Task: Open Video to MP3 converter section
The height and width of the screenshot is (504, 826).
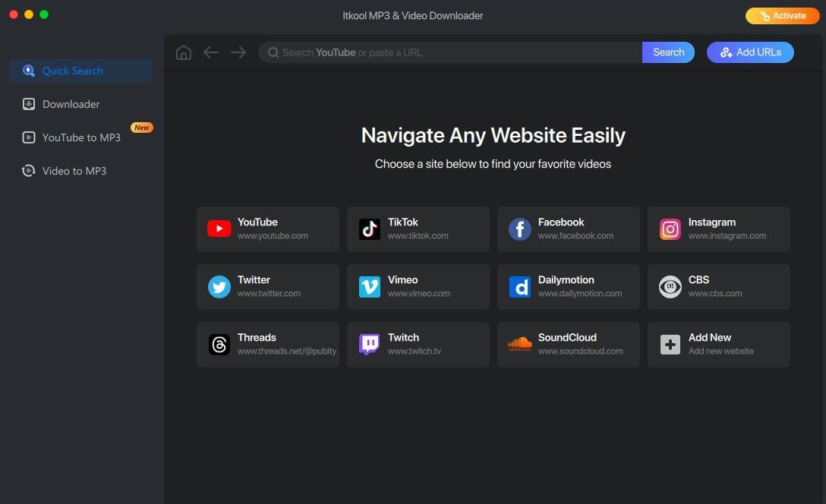Action: coord(74,171)
